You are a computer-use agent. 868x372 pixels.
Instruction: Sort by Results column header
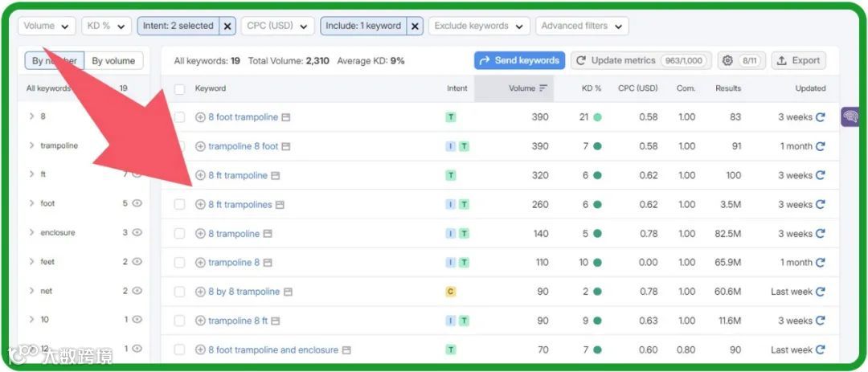(728, 88)
